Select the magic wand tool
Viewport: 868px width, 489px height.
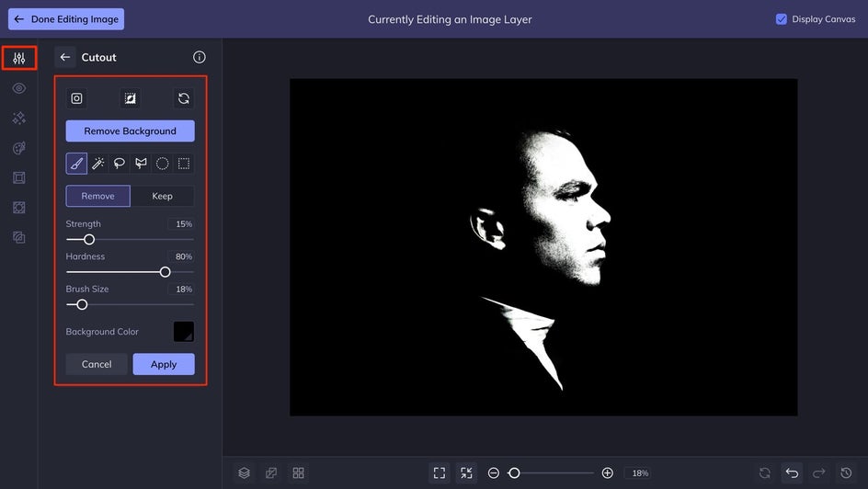[x=98, y=164]
